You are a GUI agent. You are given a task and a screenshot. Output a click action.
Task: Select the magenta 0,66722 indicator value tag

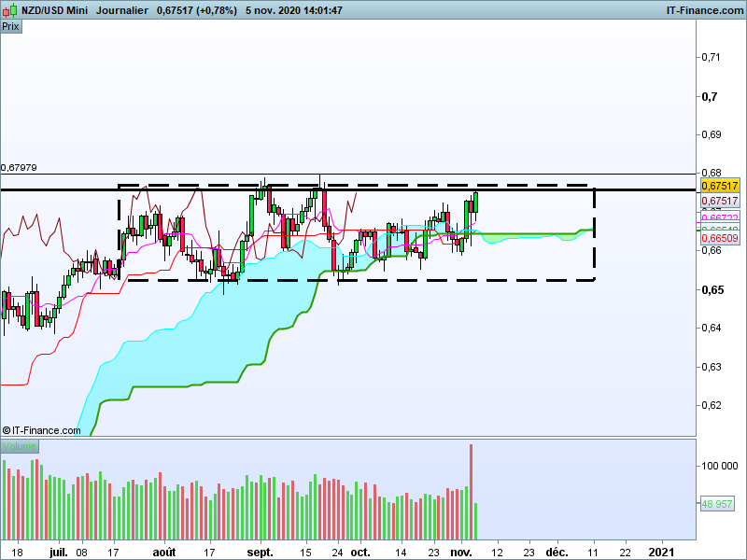point(720,217)
